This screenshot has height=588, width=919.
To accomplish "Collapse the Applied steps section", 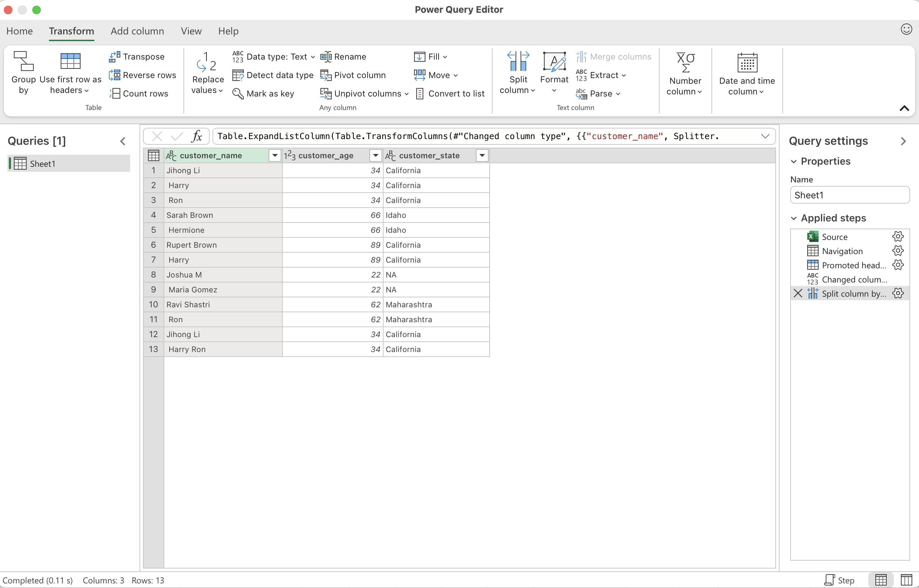I will [794, 218].
